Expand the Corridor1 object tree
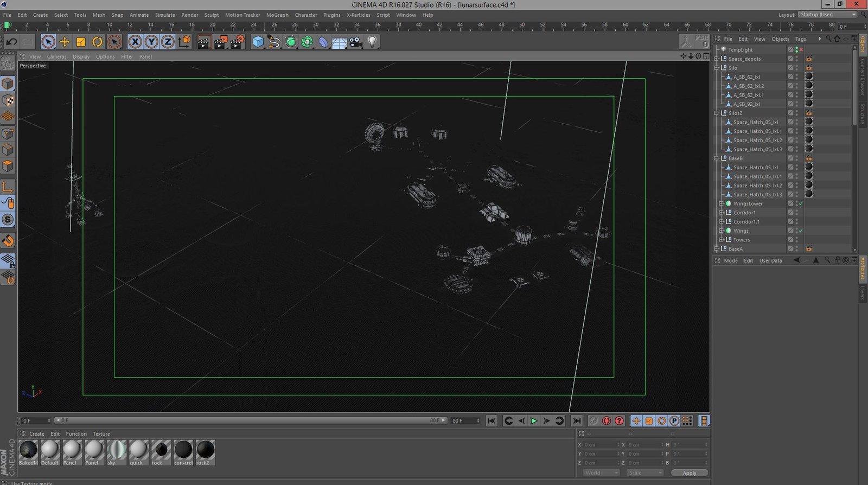This screenshot has height=485, width=868. tap(722, 213)
